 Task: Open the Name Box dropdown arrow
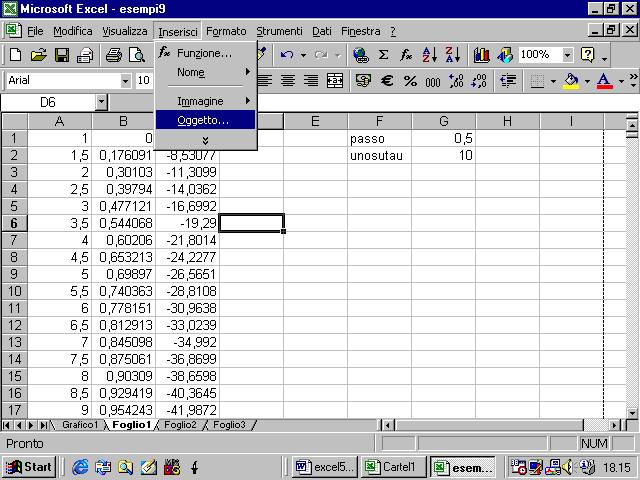[101, 102]
